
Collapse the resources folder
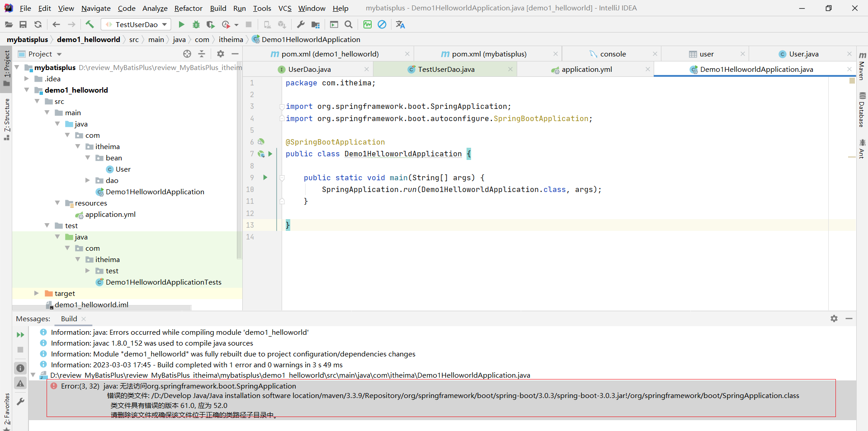pyautogui.click(x=57, y=203)
